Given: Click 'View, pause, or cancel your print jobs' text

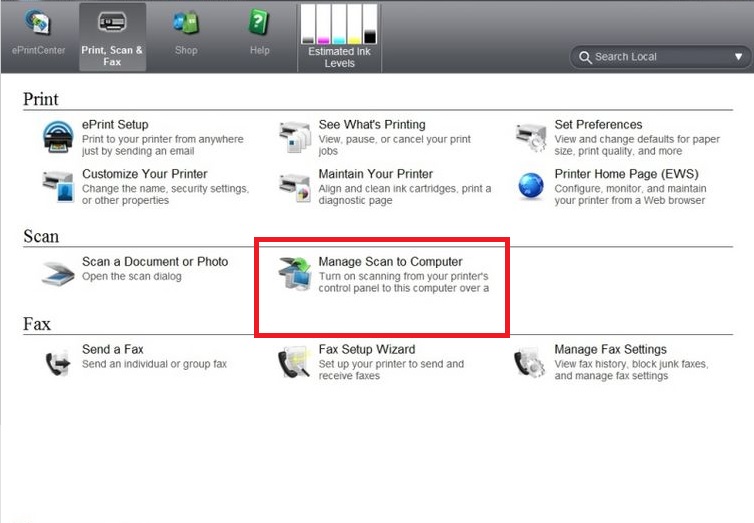Looking at the screenshot, I should coord(394,145).
